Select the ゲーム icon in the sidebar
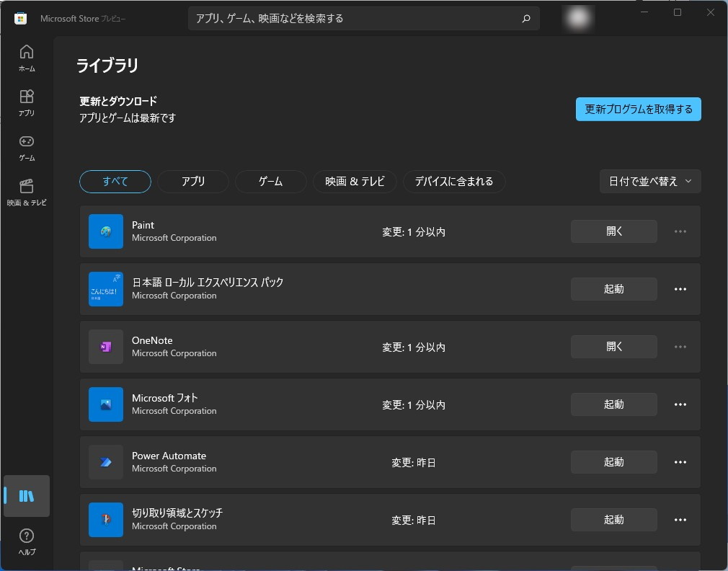 pyautogui.click(x=26, y=146)
